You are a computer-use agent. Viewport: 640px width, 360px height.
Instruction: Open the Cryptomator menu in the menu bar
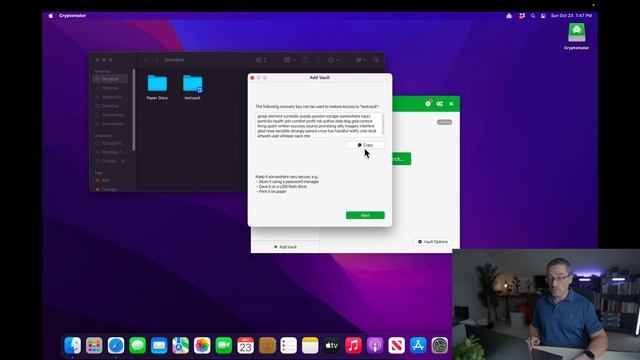(72, 16)
